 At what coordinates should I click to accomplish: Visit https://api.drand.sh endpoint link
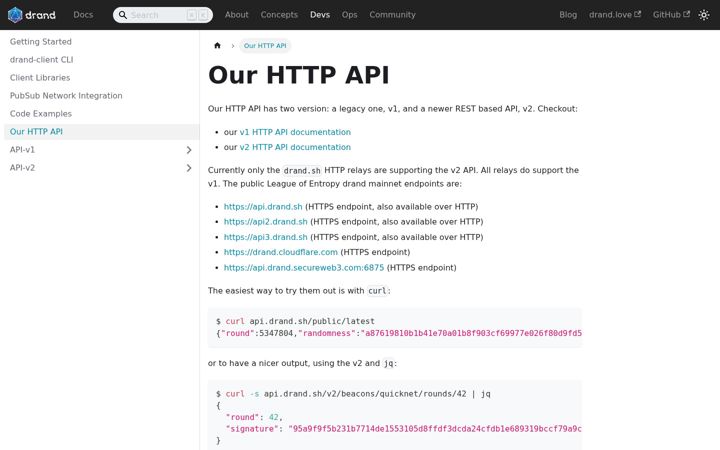click(x=263, y=207)
